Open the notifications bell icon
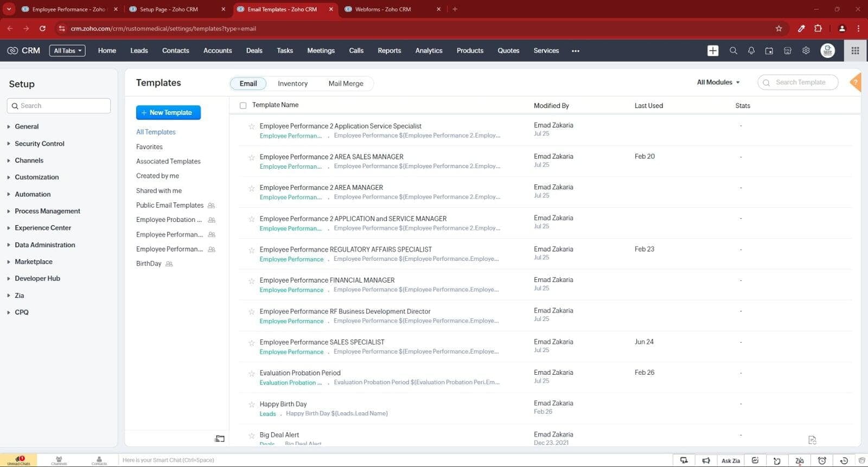The height and width of the screenshot is (467, 868). (x=751, y=50)
